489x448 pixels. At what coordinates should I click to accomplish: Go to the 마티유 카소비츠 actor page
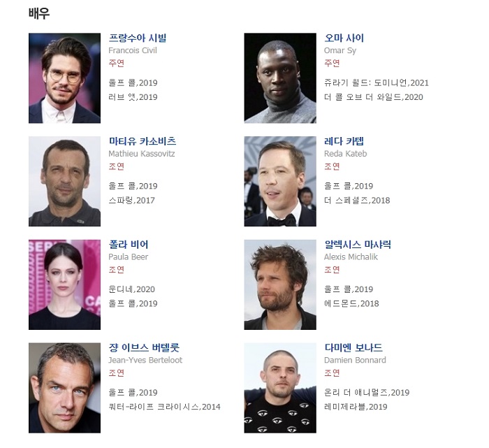tap(143, 141)
